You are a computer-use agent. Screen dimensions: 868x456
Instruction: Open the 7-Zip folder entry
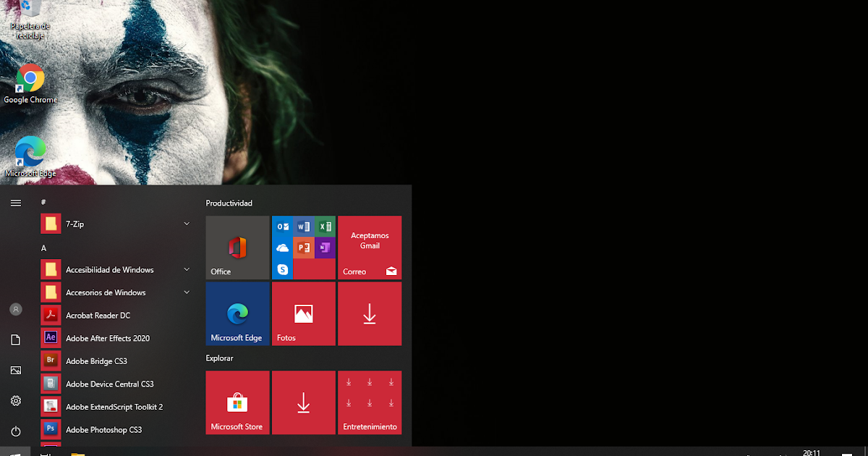pyautogui.click(x=116, y=224)
